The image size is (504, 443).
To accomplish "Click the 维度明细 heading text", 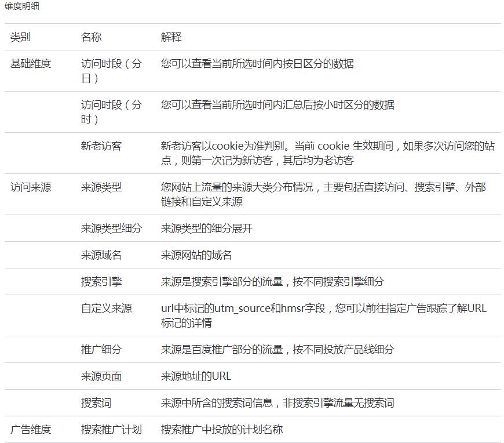I will point(22,6).
